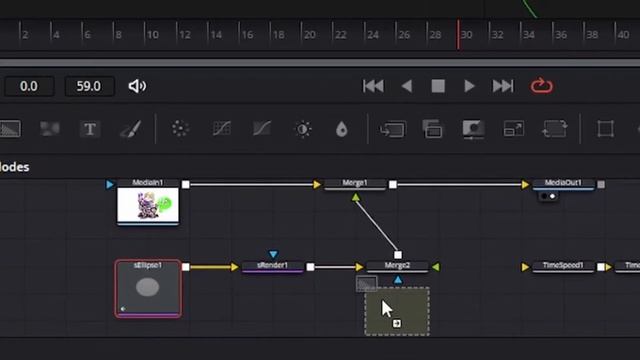Click Merge2's green foreground input arrow

pos(436,267)
